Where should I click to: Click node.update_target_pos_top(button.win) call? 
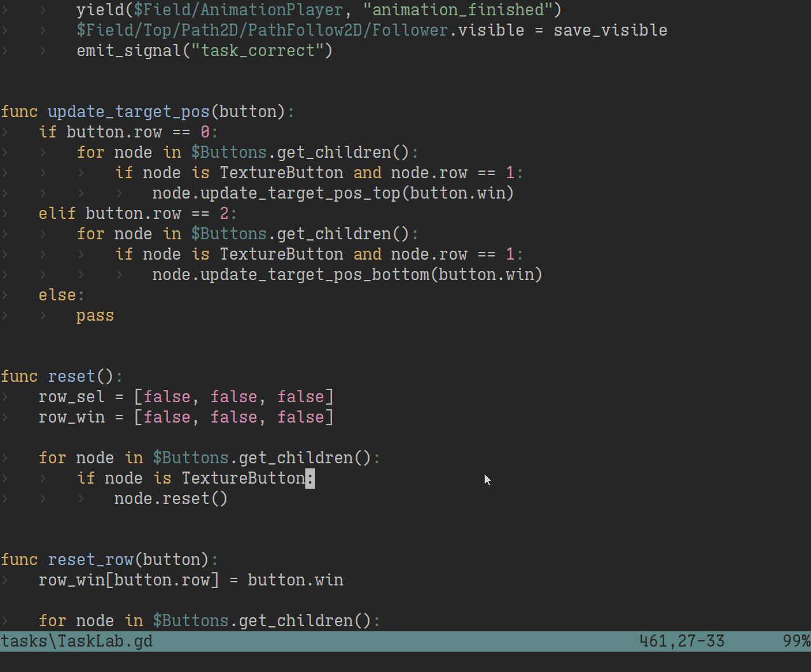click(x=333, y=193)
